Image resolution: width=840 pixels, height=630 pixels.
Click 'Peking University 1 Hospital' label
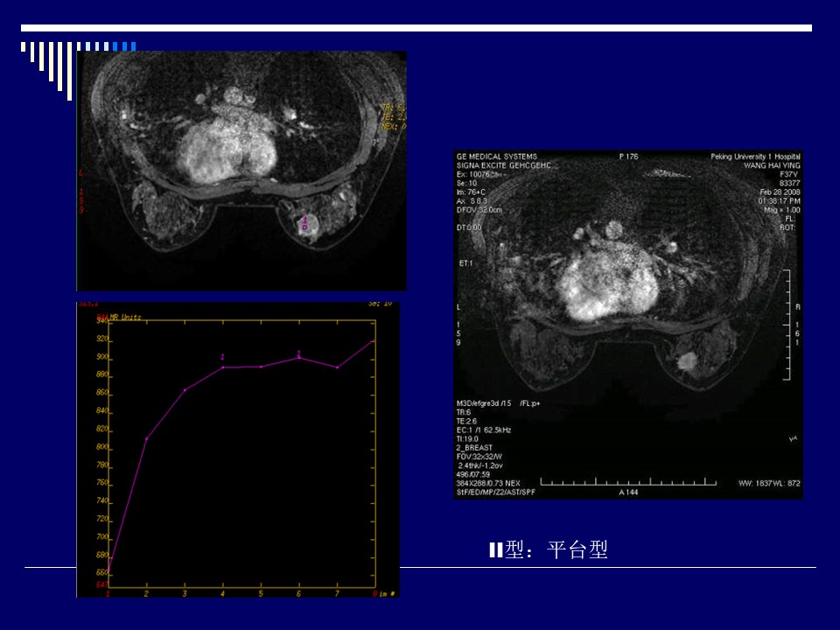pyautogui.click(x=755, y=157)
